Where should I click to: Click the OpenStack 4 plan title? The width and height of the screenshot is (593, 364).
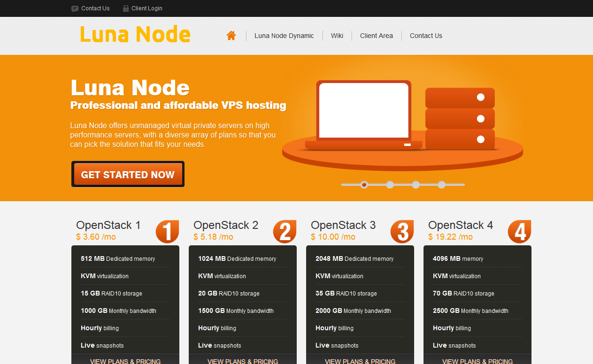pos(461,225)
